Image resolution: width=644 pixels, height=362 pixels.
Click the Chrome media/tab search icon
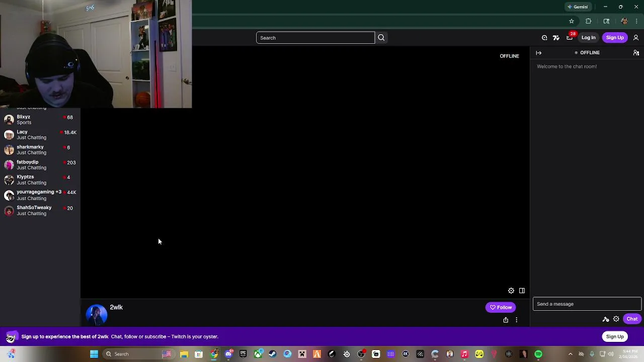click(x=606, y=21)
